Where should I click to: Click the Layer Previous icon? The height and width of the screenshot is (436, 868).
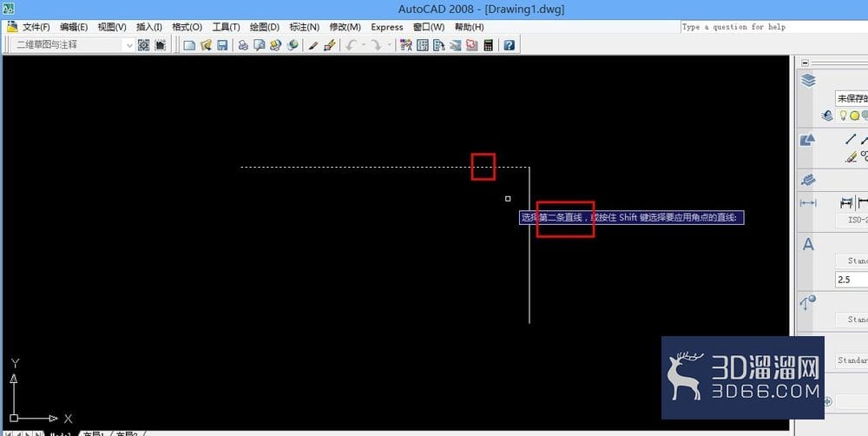pos(827,116)
